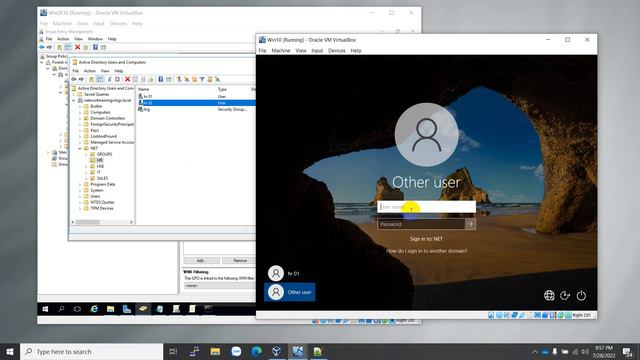Collapse the NET OU expander
The height and width of the screenshot is (360, 640).
pos(80,148)
